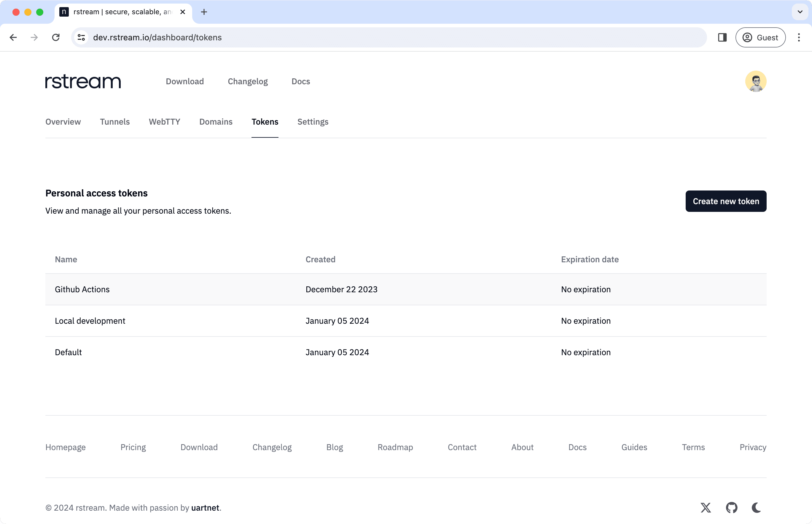This screenshot has width=812, height=524.
Task: Click the X (Twitter) icon in footer
Action: point(706,507)
